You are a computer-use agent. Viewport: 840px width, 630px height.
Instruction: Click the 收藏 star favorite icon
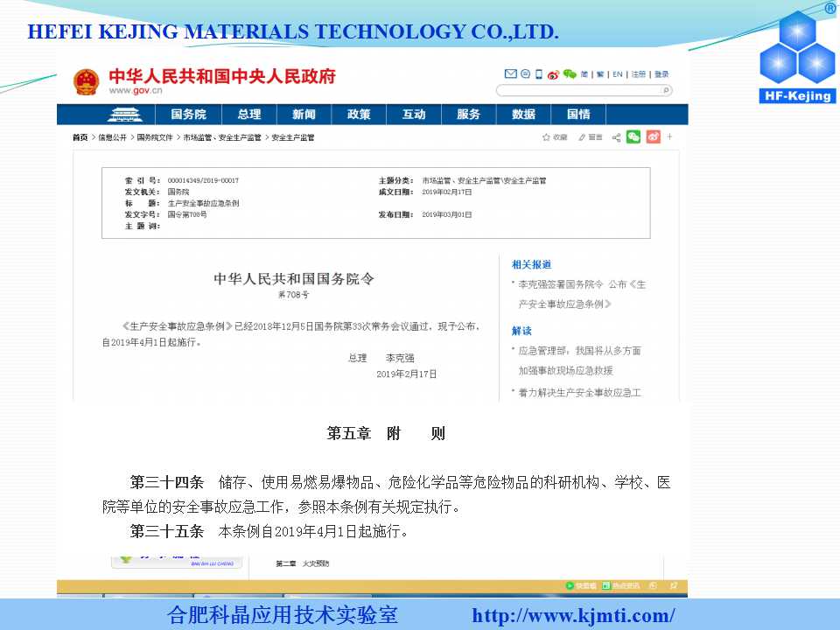pyautogui.click(x=546, y=137)
